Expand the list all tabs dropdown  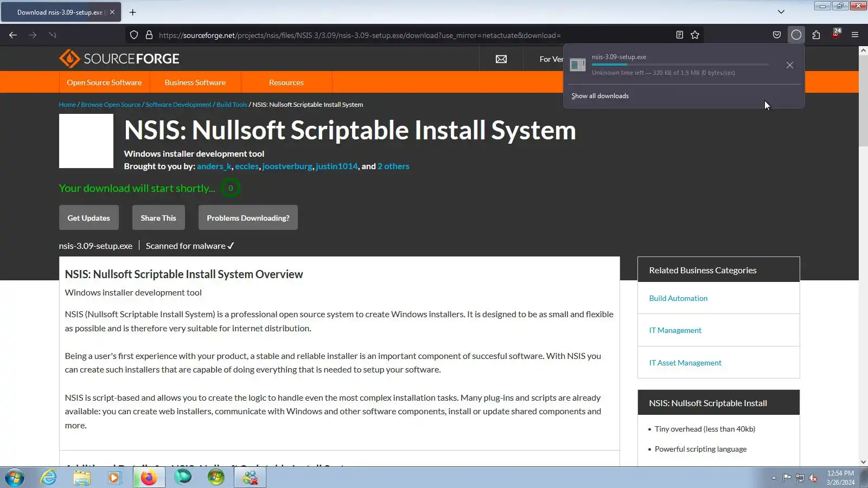(781, 12)
